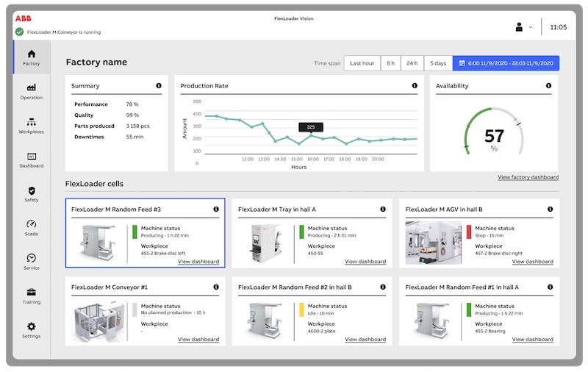Click gray status bar of Conveyor #1
The image size is (588, 372).
pos(135,310)
